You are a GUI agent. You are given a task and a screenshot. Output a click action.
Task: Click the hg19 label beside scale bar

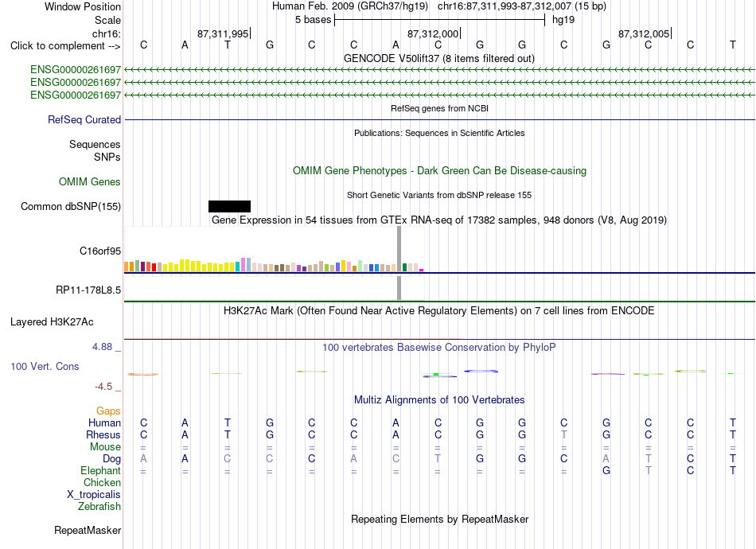563,20
